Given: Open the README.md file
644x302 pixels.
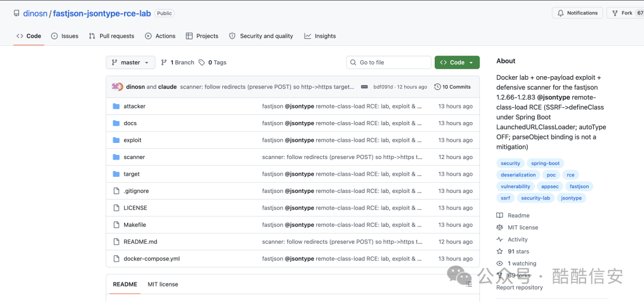Looking at the screenshot, I should pos(141,242).
